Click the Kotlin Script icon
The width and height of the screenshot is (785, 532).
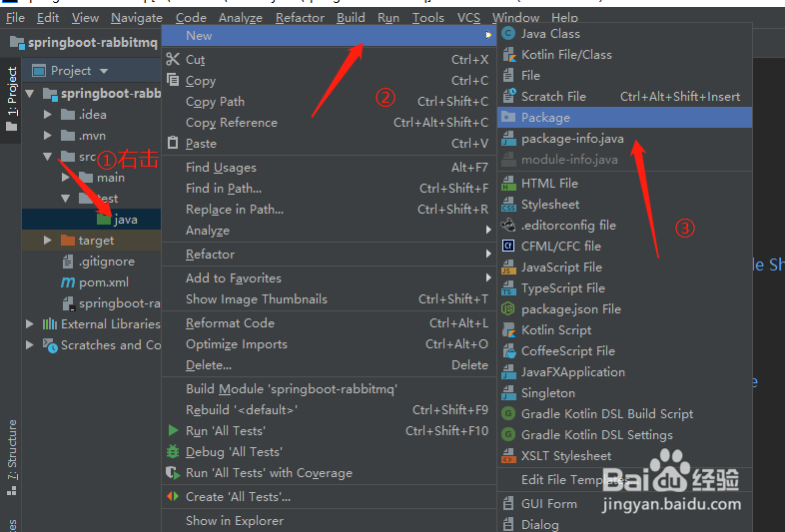click(508, 330)
